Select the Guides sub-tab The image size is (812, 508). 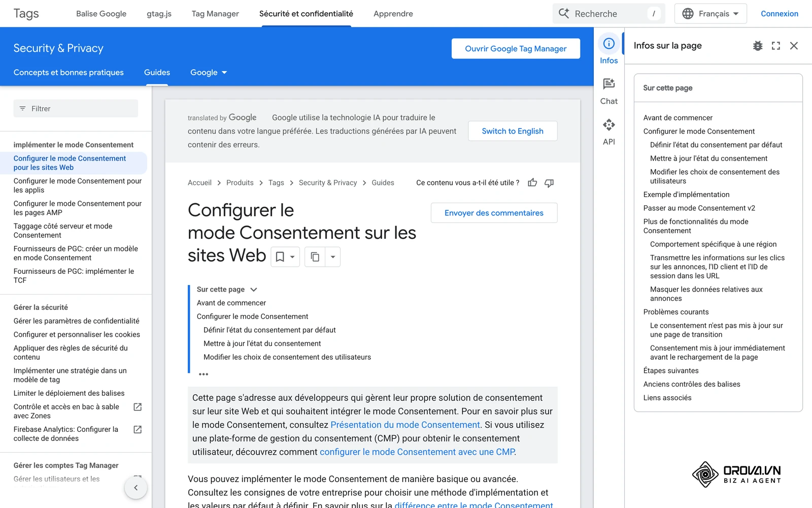pyautogui.click(x=157, y=73)
